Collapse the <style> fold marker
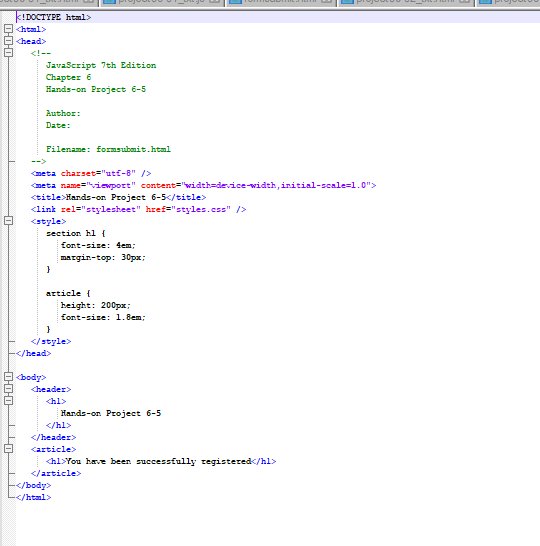540x546 pixels. 8,221
